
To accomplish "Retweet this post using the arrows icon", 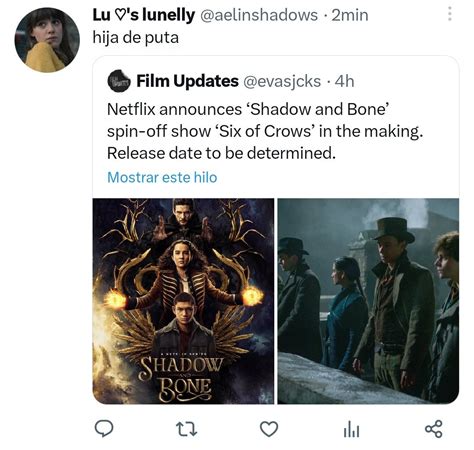I will [187, 429].
